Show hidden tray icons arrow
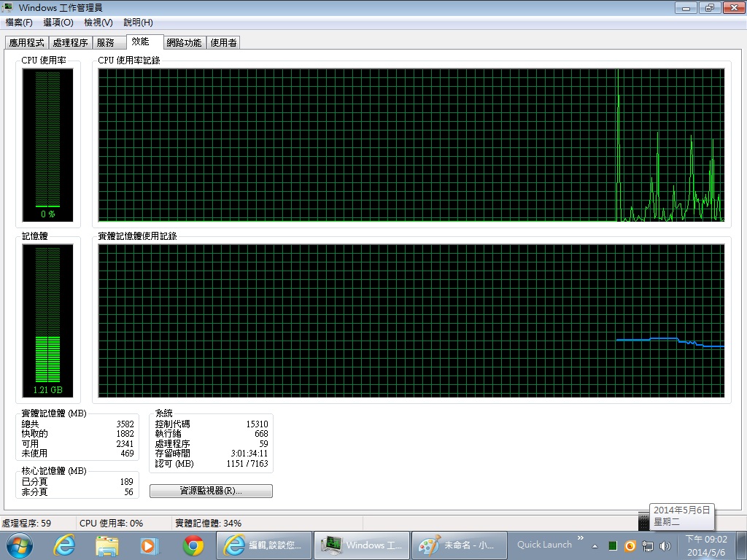This screenshot has height=560, width=747. pos(595,546)
